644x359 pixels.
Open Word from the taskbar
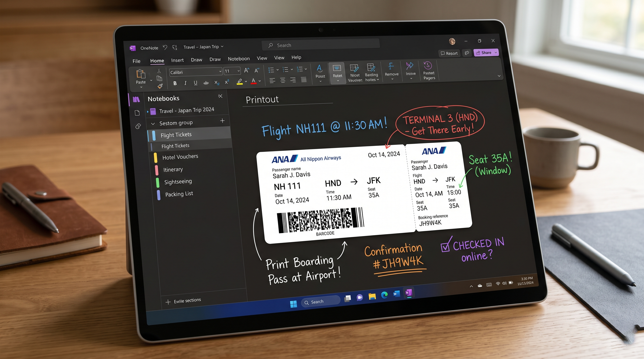pos(396,294)
